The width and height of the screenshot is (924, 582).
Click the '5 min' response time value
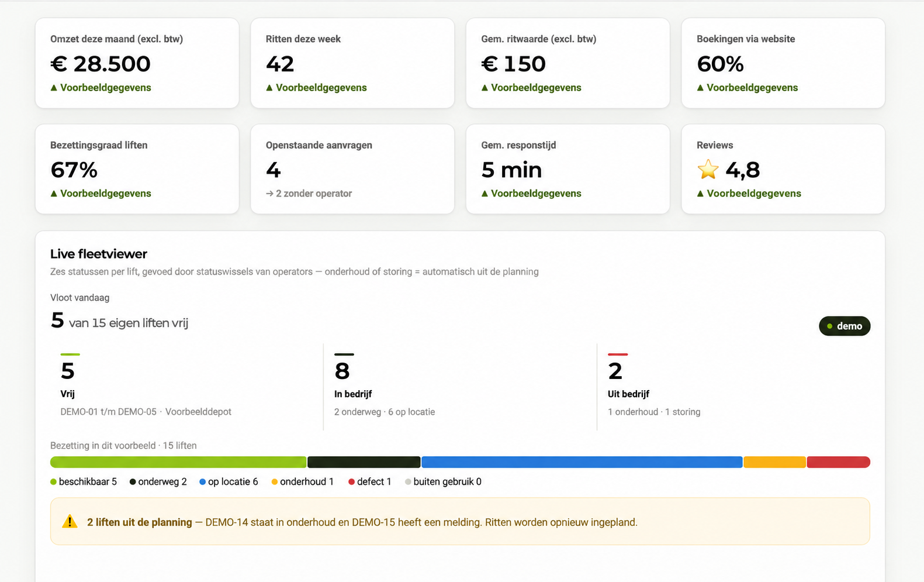(x=512, y=170)
